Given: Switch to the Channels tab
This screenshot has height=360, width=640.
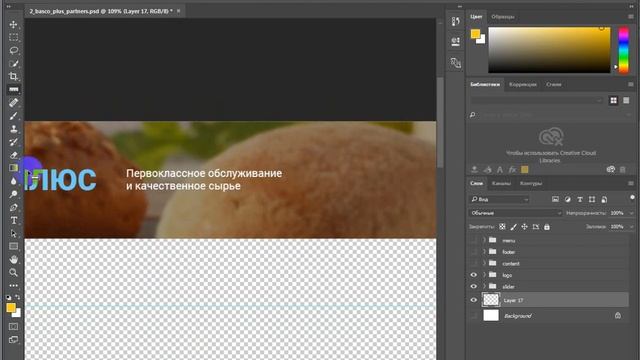Looking at the screenshot, I should (x=501, y=183).
